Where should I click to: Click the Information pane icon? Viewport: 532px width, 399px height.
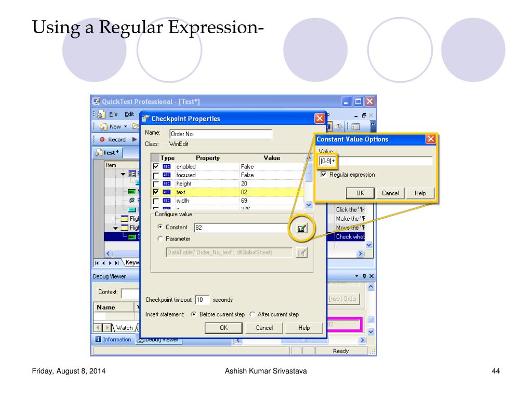click(98, 339)
